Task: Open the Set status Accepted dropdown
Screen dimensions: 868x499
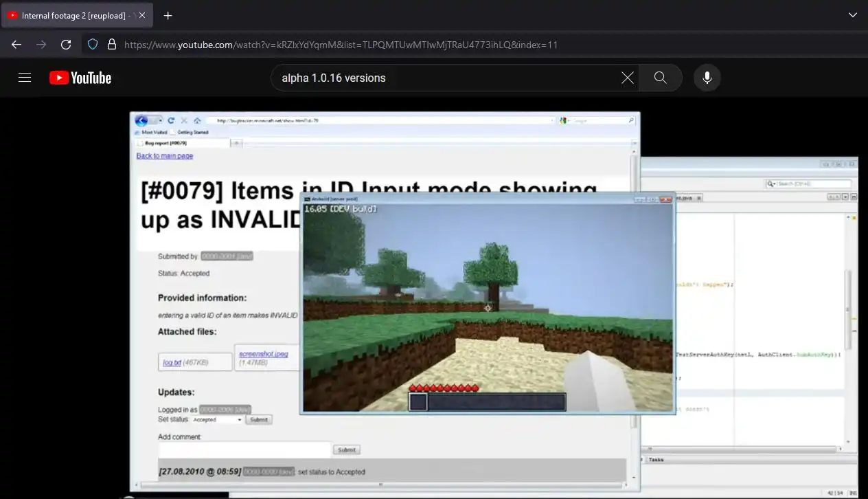Action: [217, 419]
